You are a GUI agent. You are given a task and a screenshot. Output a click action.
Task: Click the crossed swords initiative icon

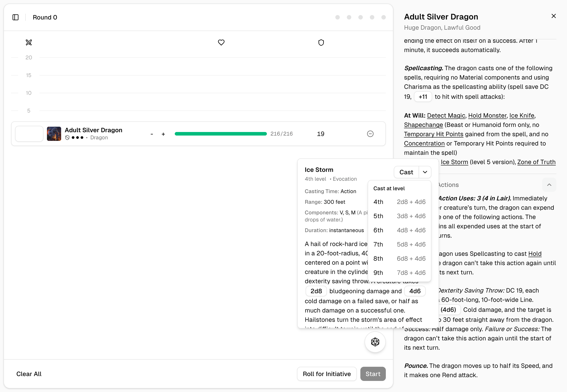click(x=29, y=43)
